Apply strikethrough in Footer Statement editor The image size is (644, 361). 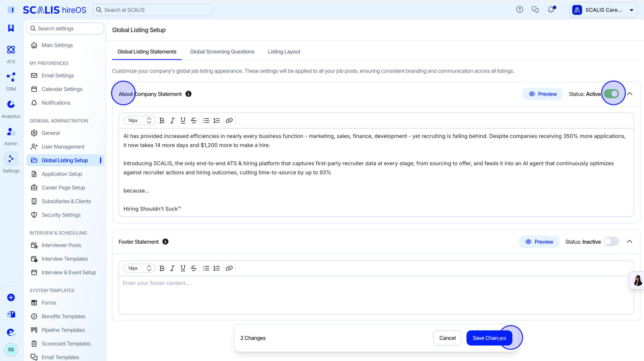pos(194,268)
